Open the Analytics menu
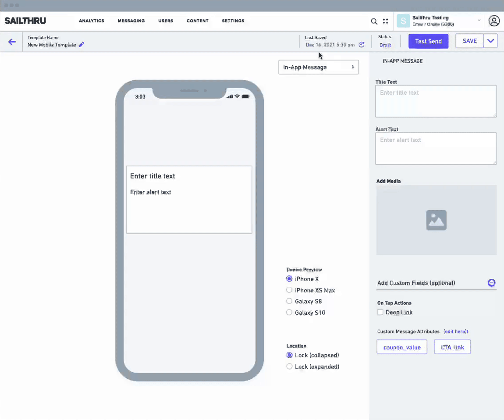This screenshot has width=504, height=420. point(92,21)
